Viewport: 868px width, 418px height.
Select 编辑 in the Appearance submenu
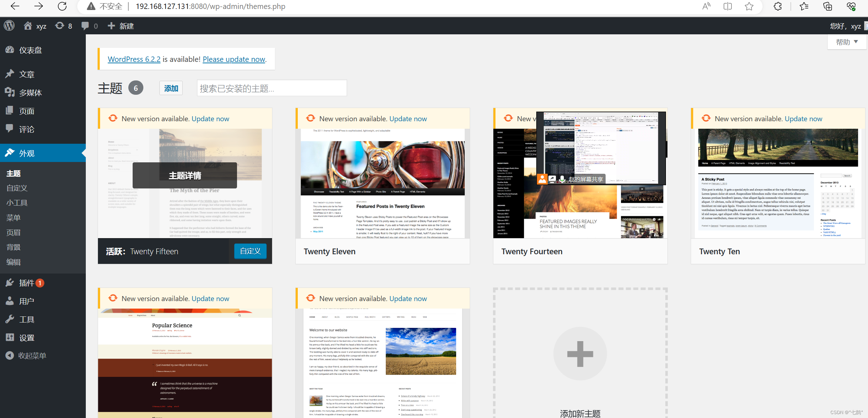point(14,262)
